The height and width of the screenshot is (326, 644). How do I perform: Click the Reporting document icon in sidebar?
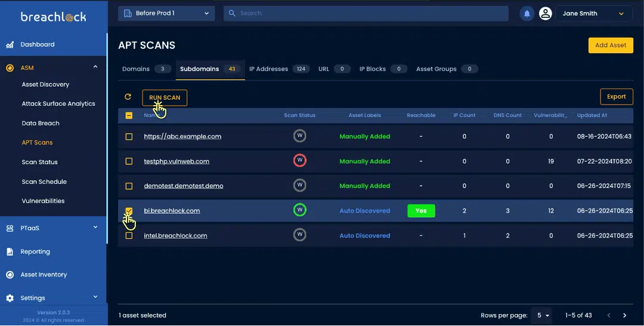click(10, 251)
